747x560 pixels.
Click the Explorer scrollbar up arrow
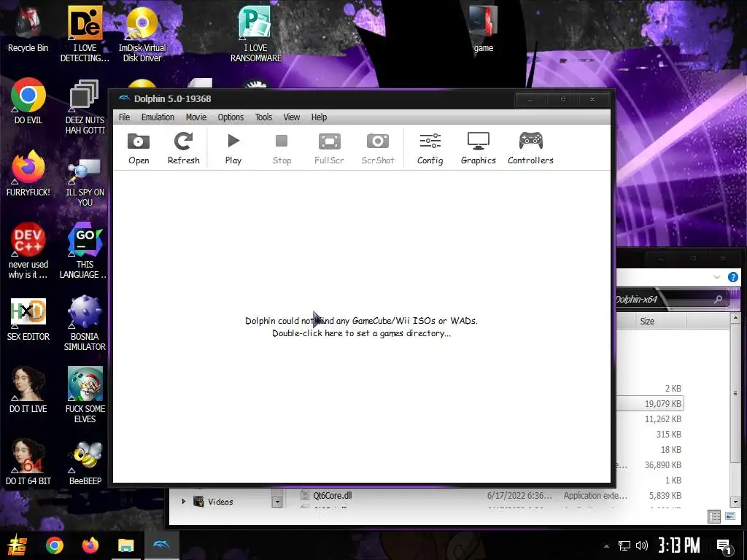tap(735, 317)
